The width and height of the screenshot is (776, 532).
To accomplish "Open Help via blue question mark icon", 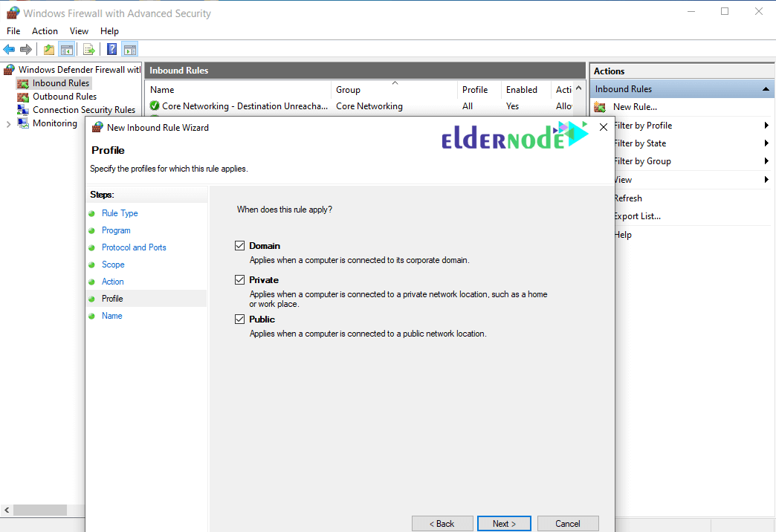I will coord(111,50).
